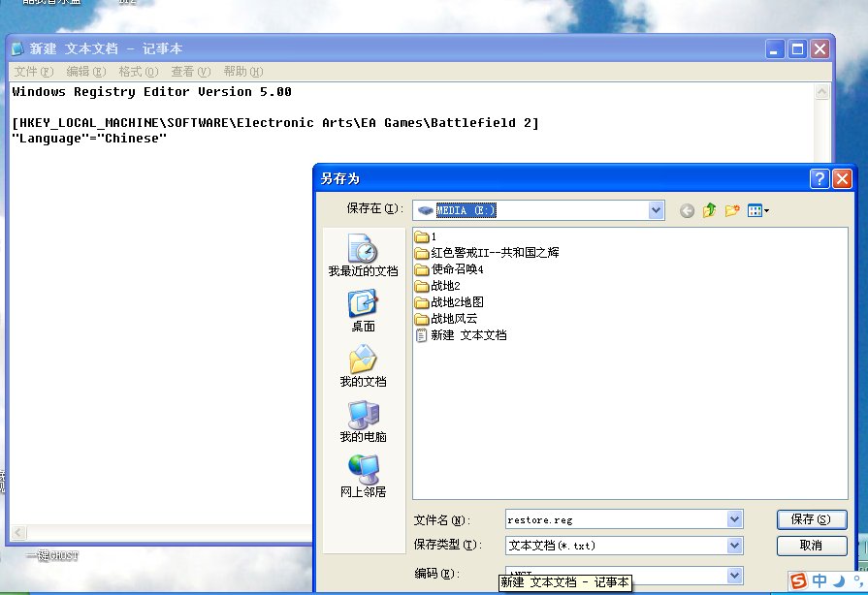
Task: Create new folder icon in dialog
Action: [732, 210]
